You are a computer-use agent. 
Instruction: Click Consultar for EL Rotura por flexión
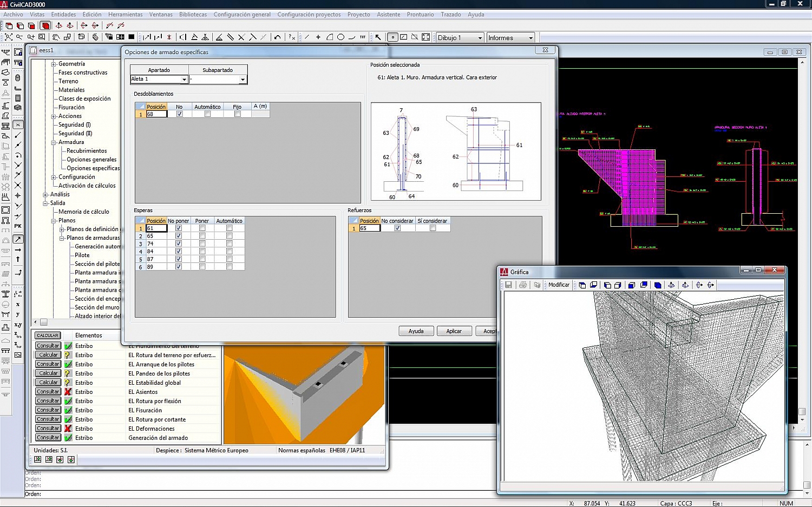(48, 401)
